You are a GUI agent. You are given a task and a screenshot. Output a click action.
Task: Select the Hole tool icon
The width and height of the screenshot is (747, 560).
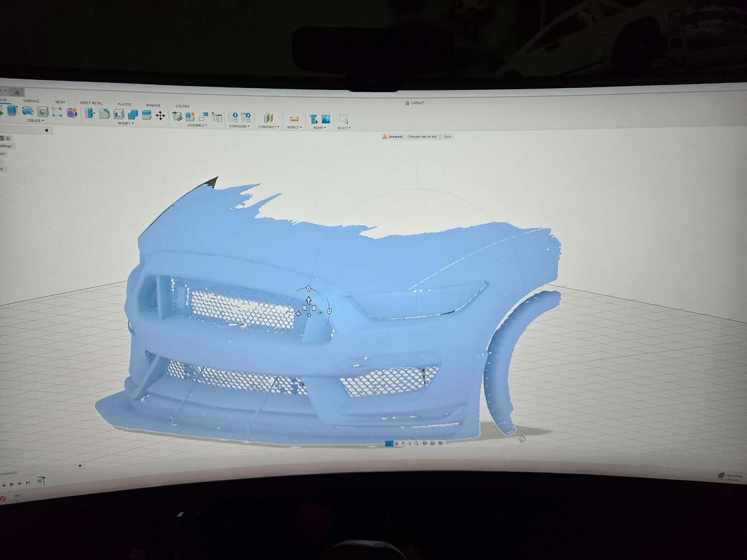[42, 112]
